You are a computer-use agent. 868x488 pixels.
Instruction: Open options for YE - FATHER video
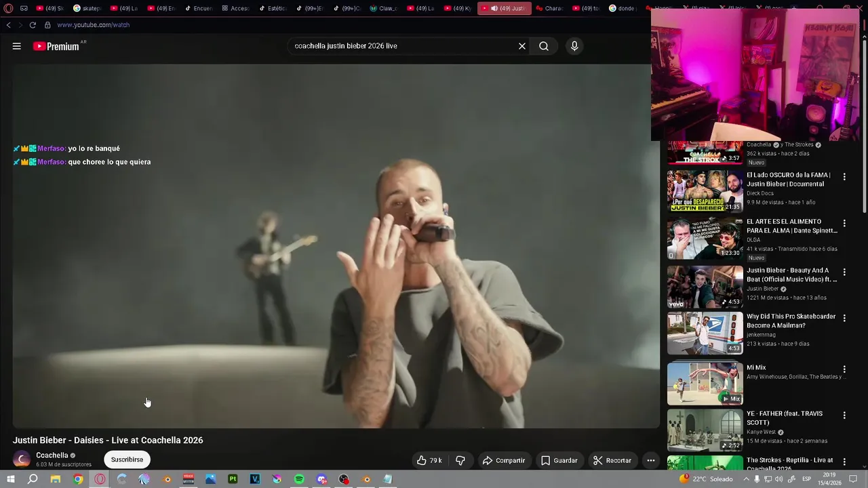[844, 415]
